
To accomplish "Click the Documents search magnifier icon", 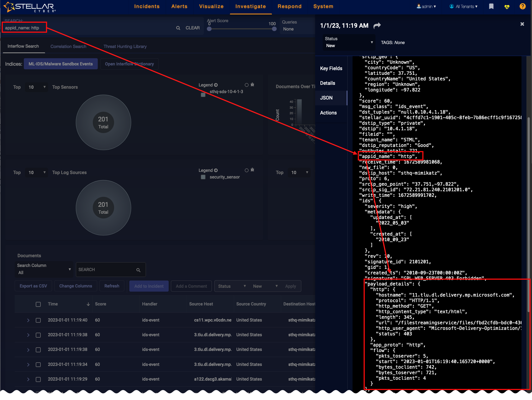I will coord(138,270).
